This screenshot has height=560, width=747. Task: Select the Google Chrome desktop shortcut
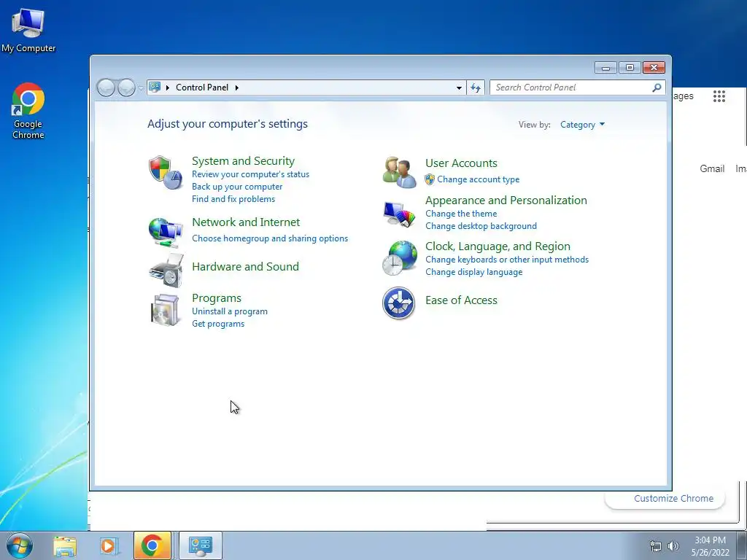(28, 111)
